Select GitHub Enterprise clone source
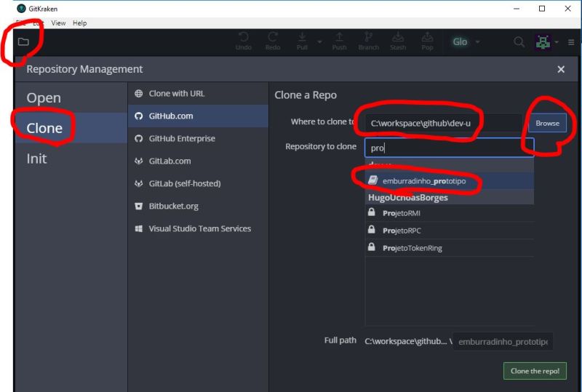Image resolution: width=582 pixels, height=392 pixels. point(198,138)
